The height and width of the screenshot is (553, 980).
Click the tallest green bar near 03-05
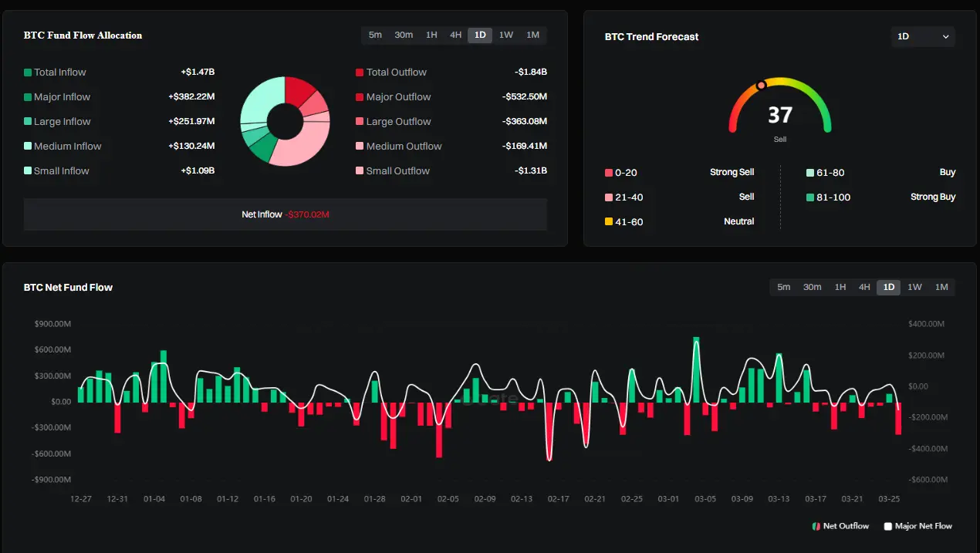(x=696, y=369)
